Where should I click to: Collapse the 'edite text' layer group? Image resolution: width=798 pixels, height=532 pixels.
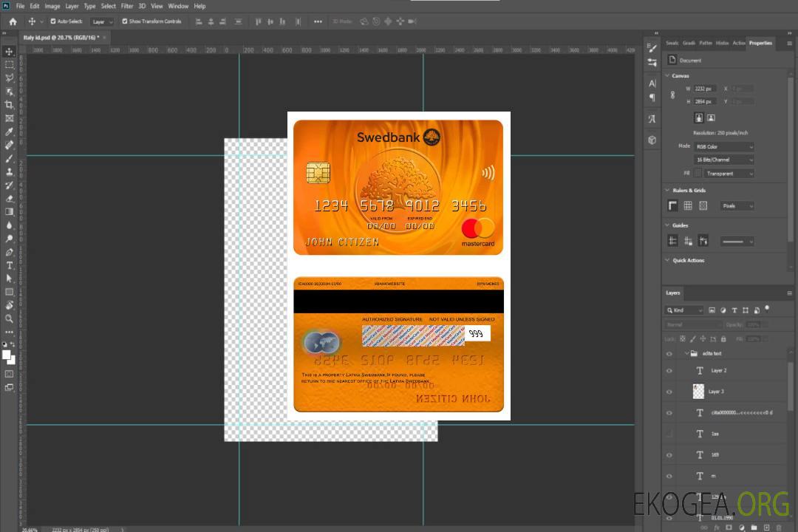(x=686, y=353)
